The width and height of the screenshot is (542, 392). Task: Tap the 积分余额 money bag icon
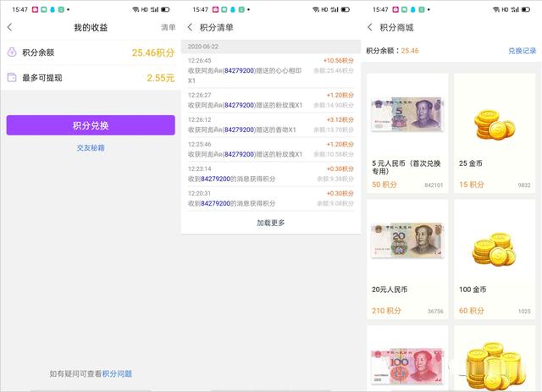coord(12,52)
